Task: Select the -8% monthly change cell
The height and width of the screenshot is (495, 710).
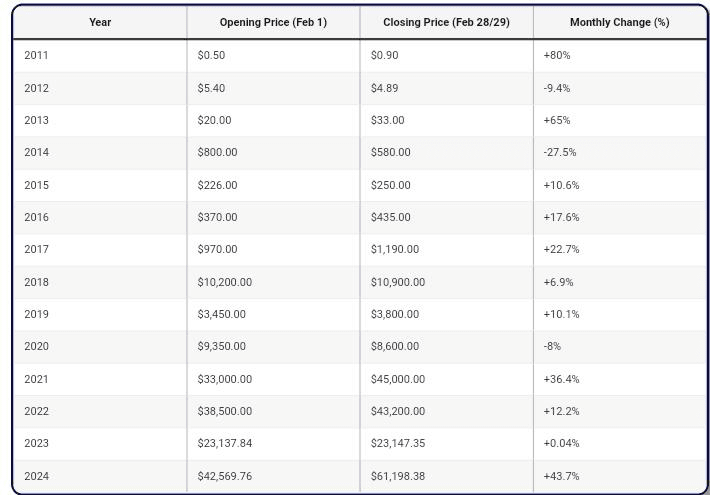Action: [552, 346]
